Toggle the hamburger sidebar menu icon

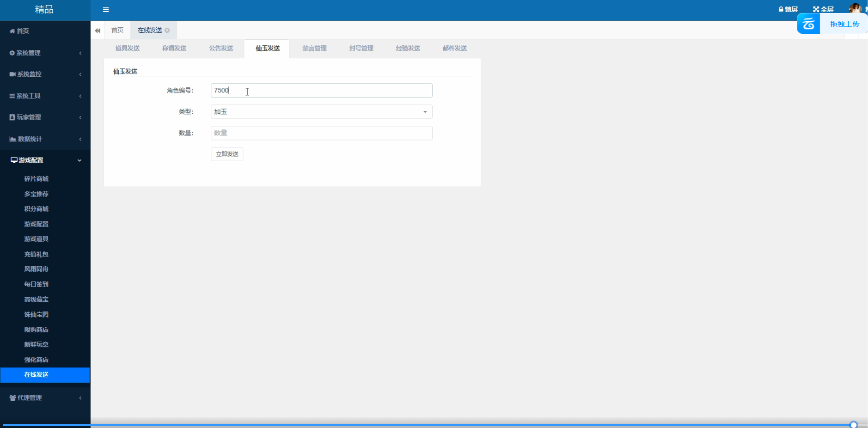(x=106, y=10)
